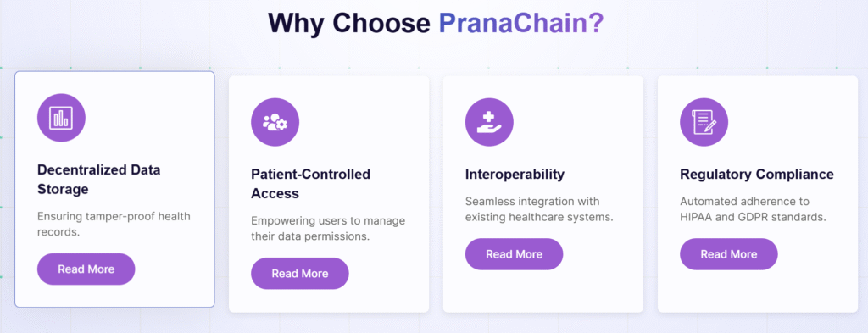Screen dimensions: 868x333
Task: Click the PranaChain gradient text in the heading
Action: click(521, 23)
